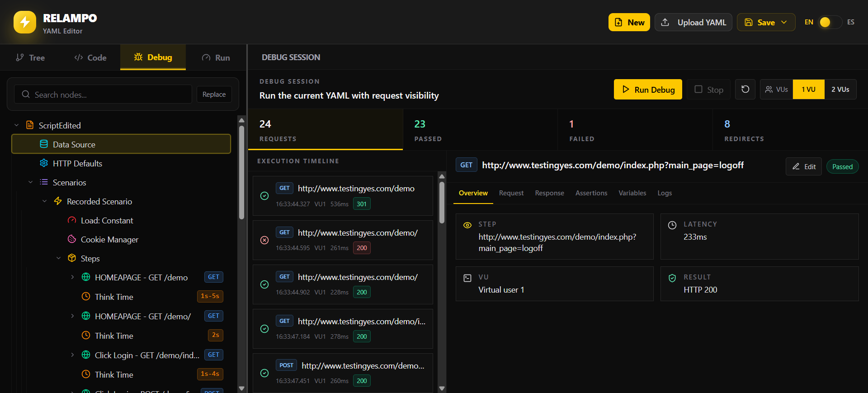Switch to the Code tab

90,57
